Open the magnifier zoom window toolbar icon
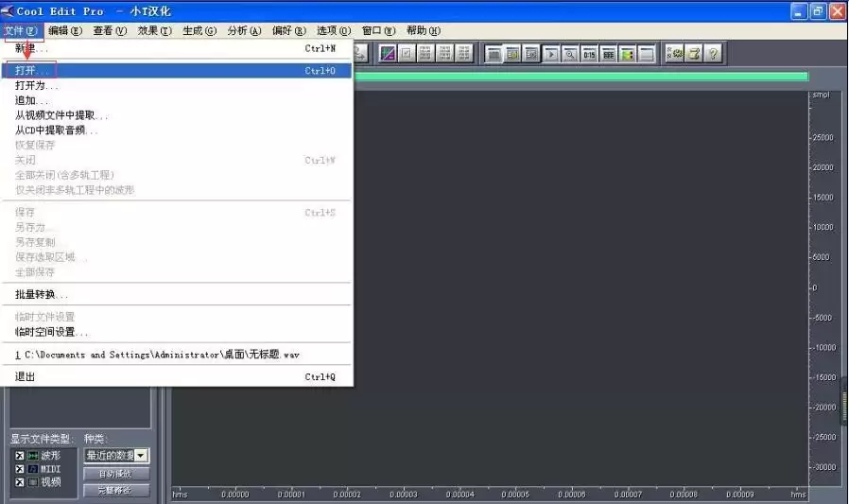This screenshot has width=849, height=504. pyautogui.click(x=569, y=54)
